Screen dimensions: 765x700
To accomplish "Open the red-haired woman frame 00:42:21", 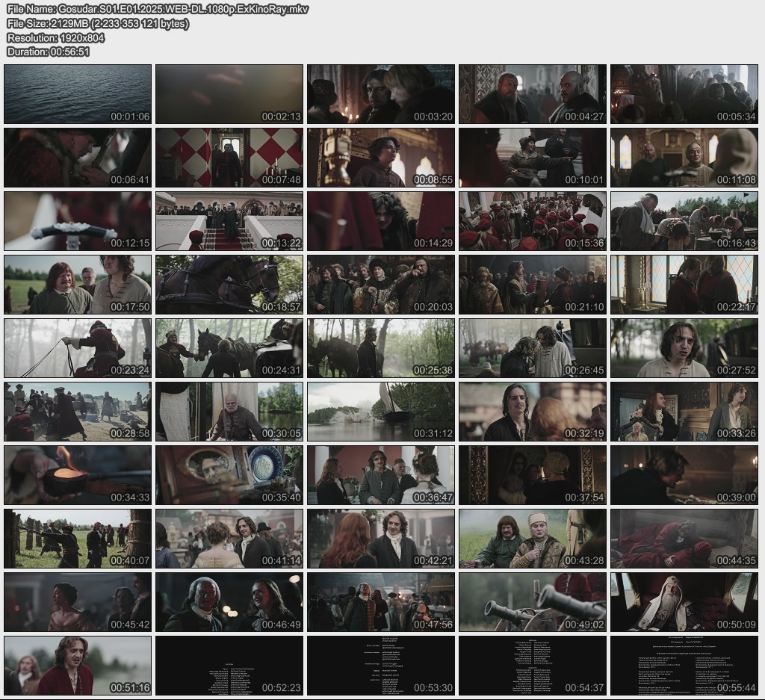I will [x=381, y=539].
